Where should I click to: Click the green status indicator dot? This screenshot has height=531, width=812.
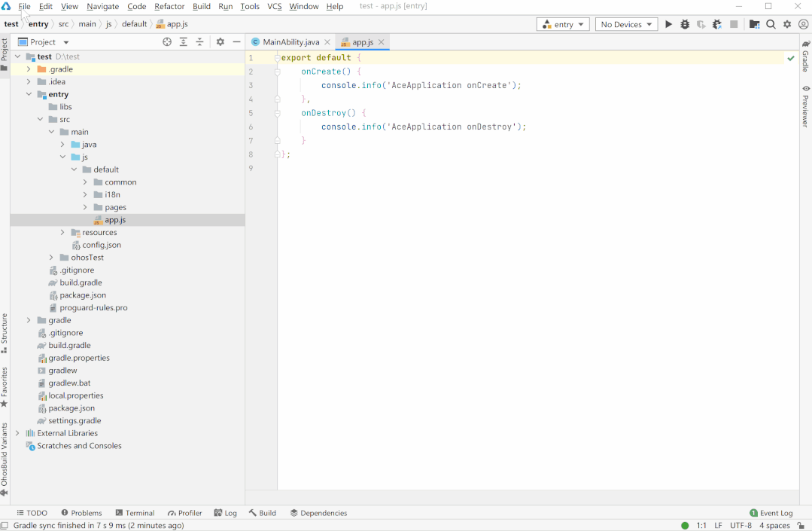tap(685, 525)
